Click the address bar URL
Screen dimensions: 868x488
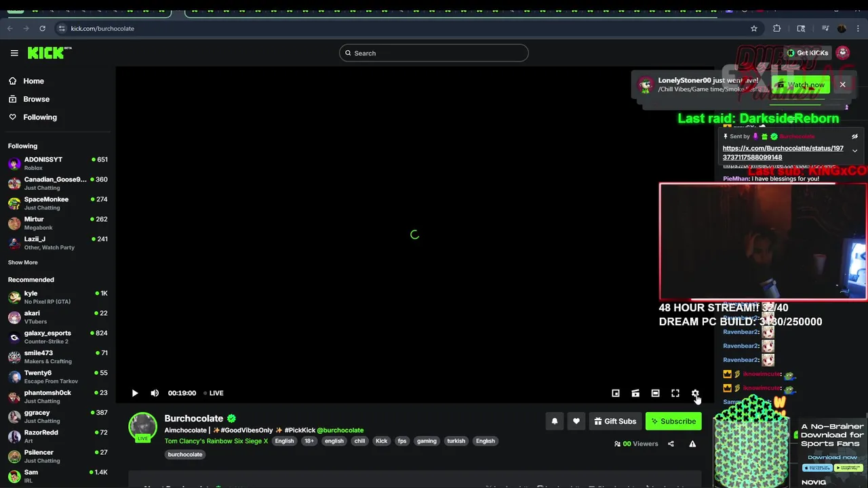click(102, 28)
